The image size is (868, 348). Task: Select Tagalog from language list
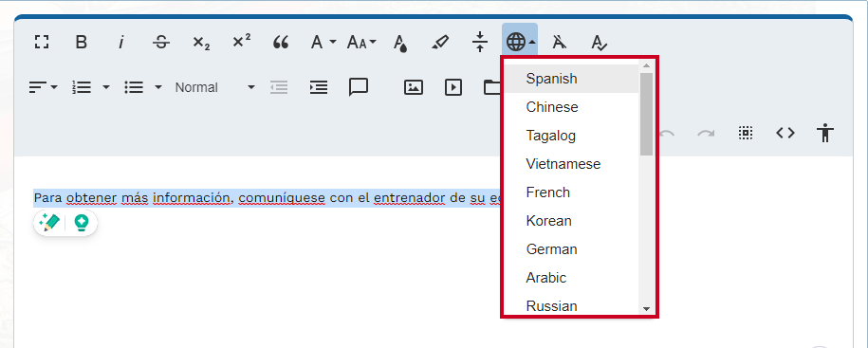pos(571,136)
